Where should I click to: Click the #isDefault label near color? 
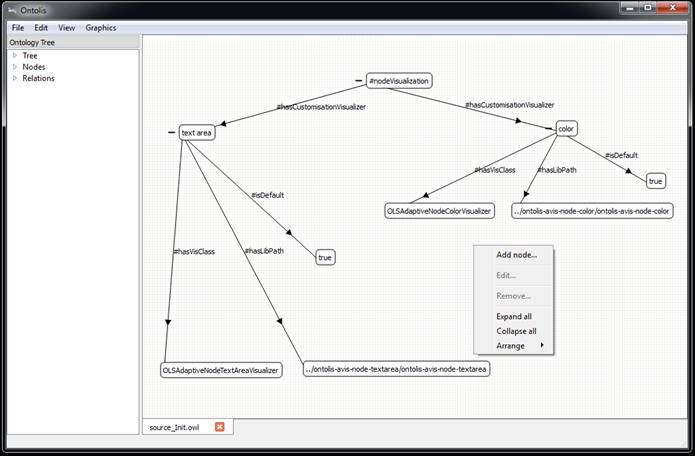click(621, 155)
